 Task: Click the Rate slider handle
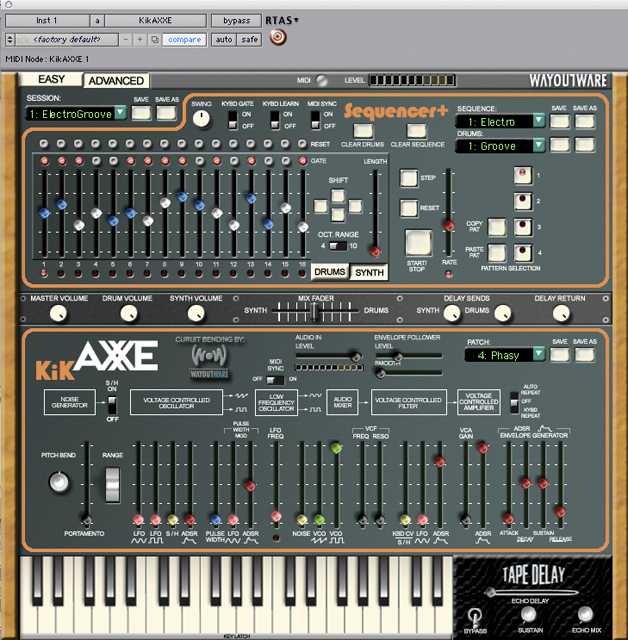(449, 226)
